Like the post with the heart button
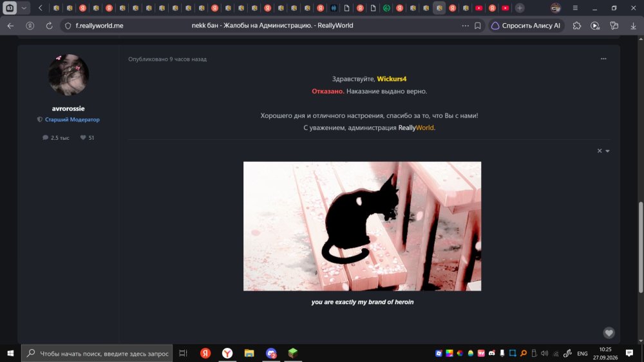644x362 pixels. (x=609, y=332)
